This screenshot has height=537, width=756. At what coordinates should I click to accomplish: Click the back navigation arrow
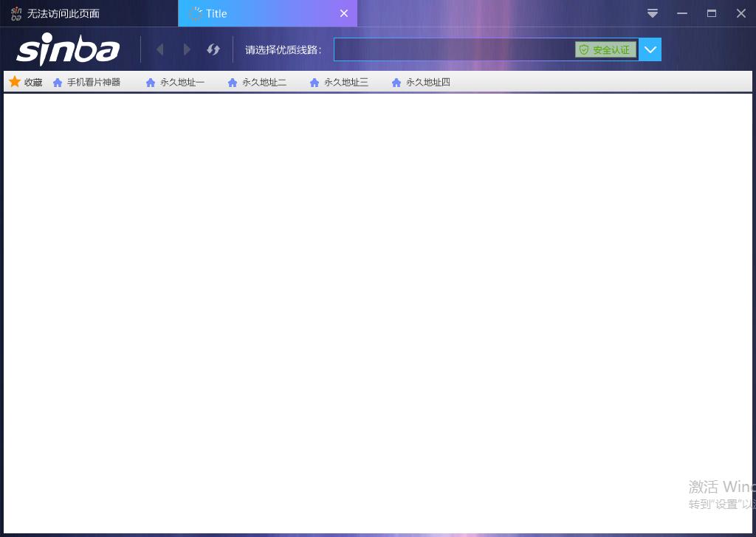(x=160, y=49)
